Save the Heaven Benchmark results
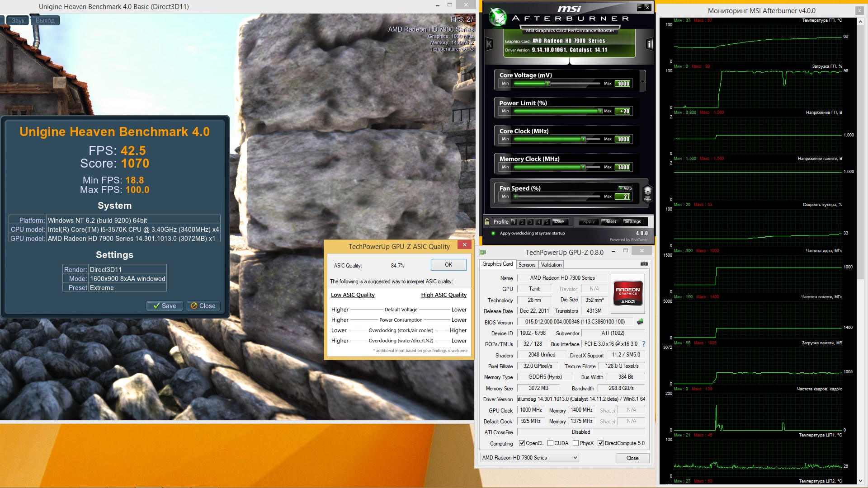Viewport: 868px width, 488px height. click(x=165, y=306)
